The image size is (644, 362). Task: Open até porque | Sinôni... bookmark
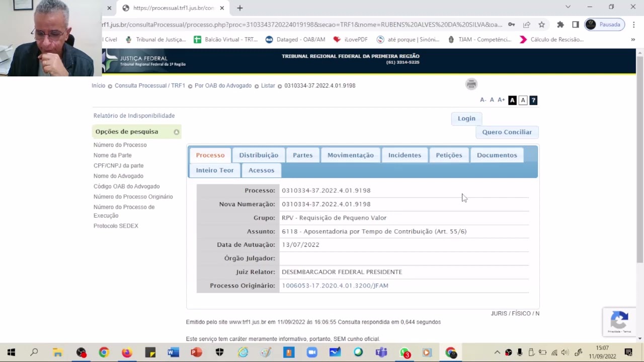(x=408, y=40)
